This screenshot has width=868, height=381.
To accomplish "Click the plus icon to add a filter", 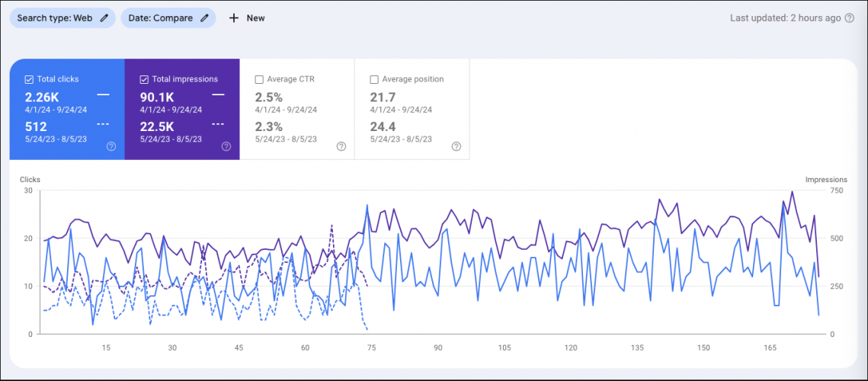I will [x=234, y=18].
